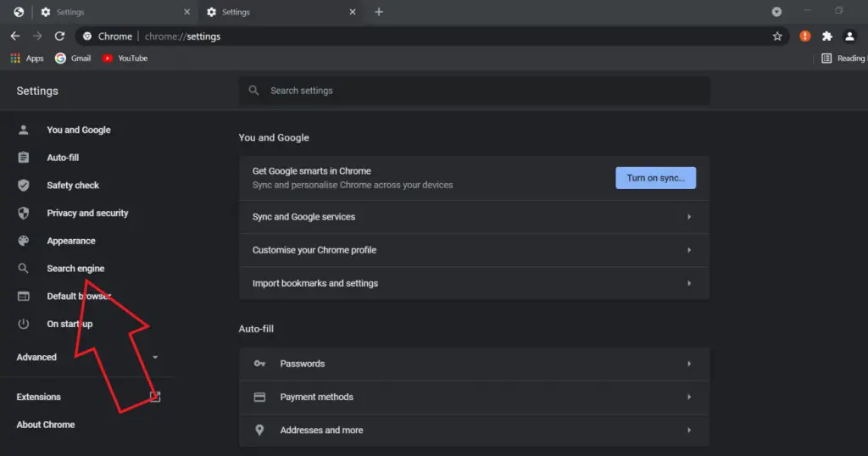
Task: Click the site info icon in address bar
Action: point(87,36)
